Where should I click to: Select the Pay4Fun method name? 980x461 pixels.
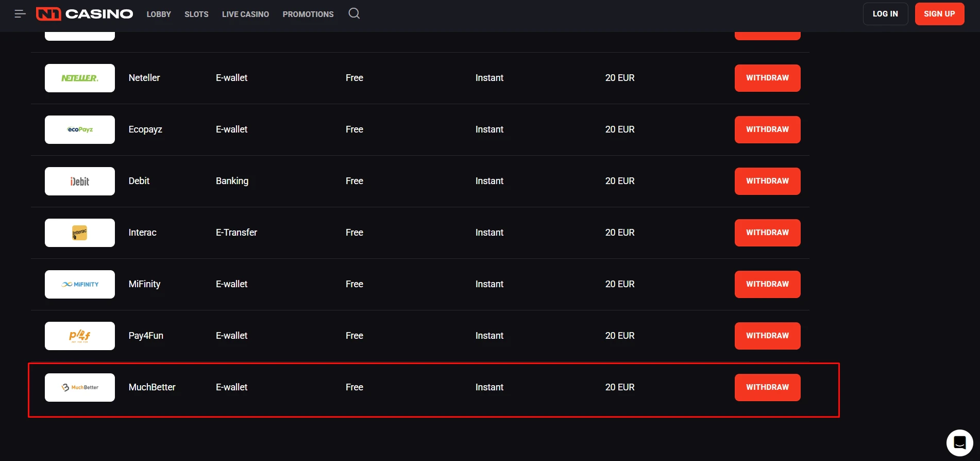coord(146,336)
